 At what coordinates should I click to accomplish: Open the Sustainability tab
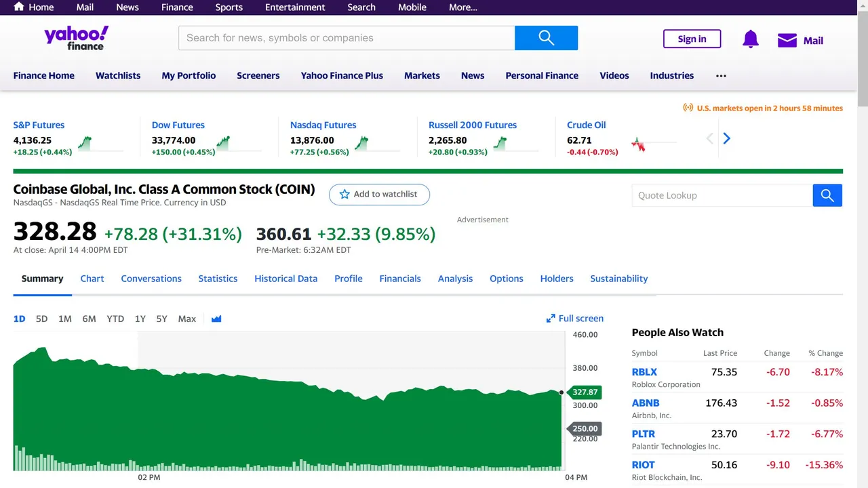(x=619, y=279)
